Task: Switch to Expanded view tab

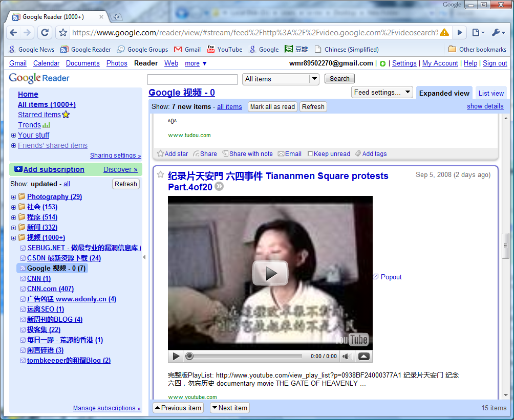Action: [444, 94]
